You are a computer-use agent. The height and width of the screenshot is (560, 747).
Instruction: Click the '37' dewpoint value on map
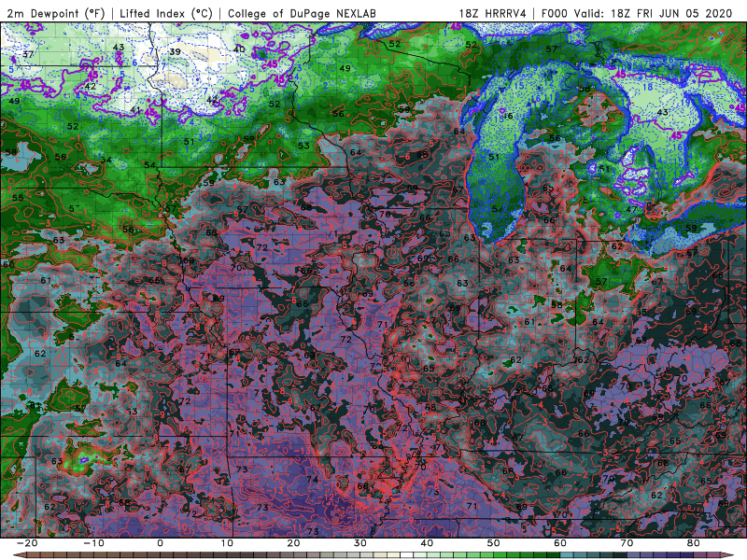coord(28,54)
